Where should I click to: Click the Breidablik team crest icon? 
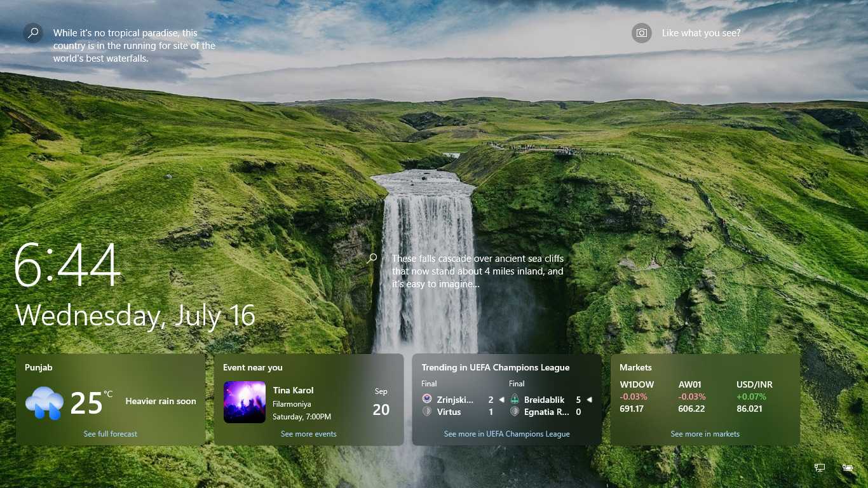tap(515, 399)
